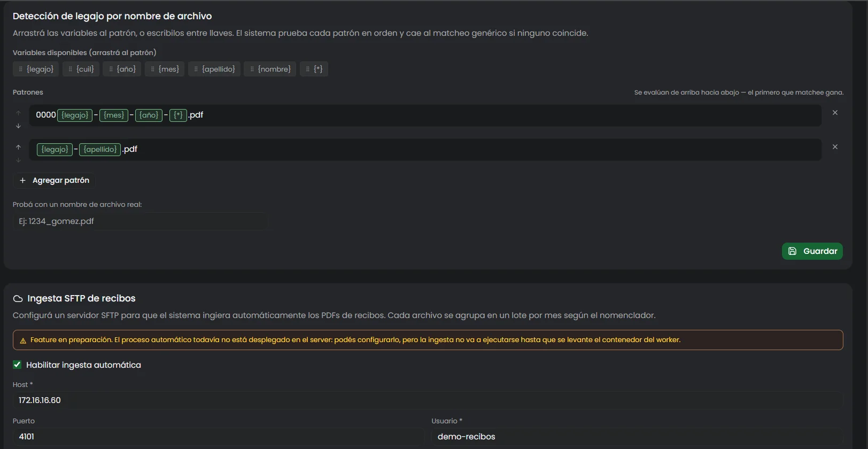The height and width of the screenshot is (449, 868).
Task: Edit the Usuario field demo-recibos
Action: tap(637, 437)
